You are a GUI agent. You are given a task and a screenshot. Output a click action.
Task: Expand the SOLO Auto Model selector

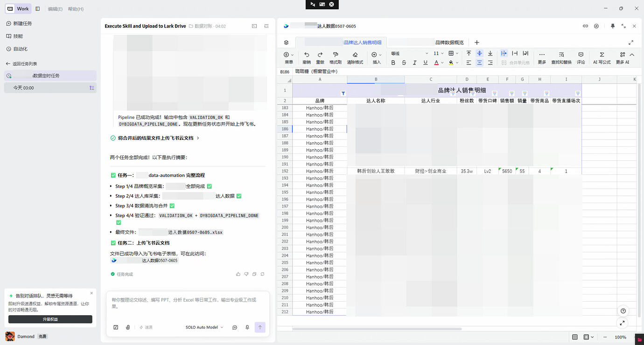pos(204,327)
